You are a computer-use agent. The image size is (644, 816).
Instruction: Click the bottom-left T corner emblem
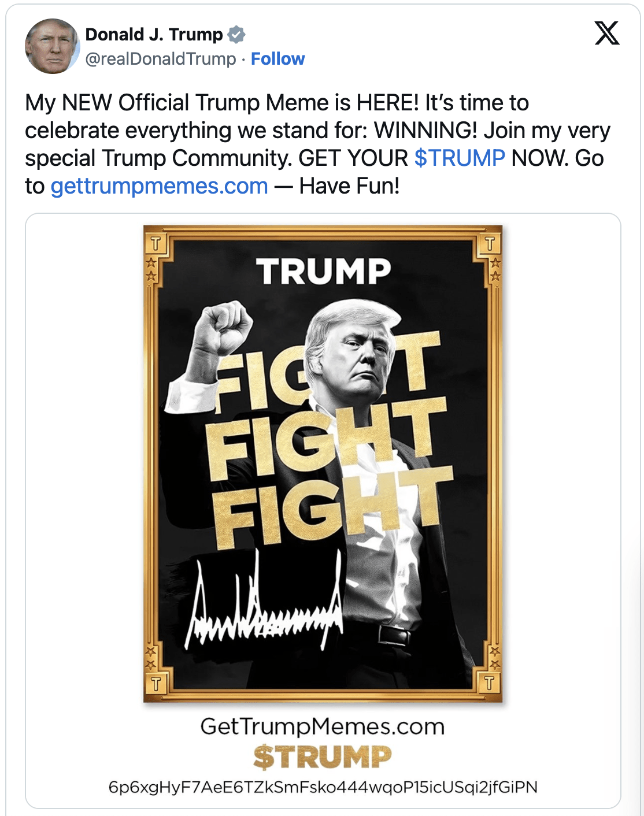pos(155,684)
